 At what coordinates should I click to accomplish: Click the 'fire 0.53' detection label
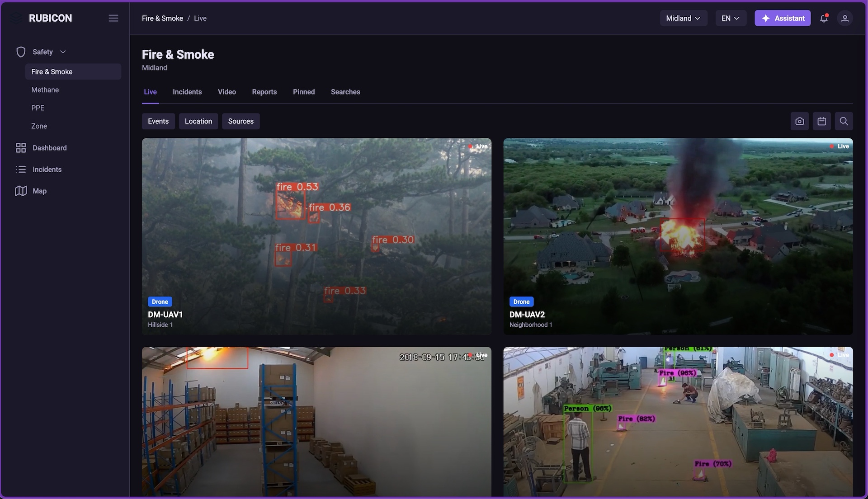(297, 187)
